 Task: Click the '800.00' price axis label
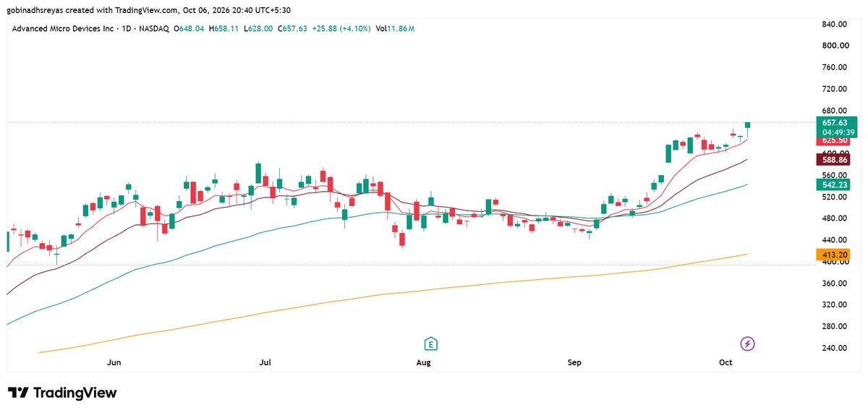(833, 46)
